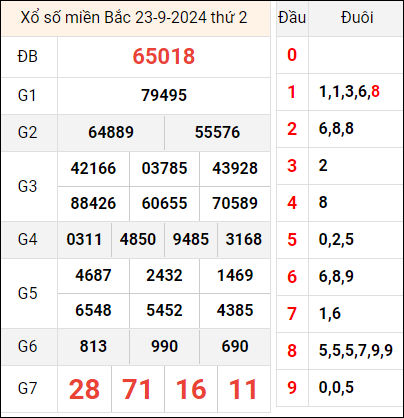Click G4 number 0311
This screenshot has height=418, width=404.
click(x=84, y=240)
